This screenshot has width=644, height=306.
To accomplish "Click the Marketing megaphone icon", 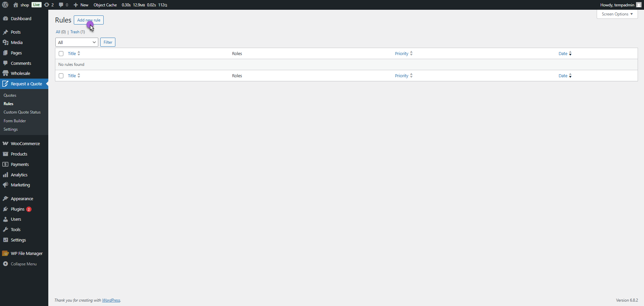I will (x=5, y=185).
